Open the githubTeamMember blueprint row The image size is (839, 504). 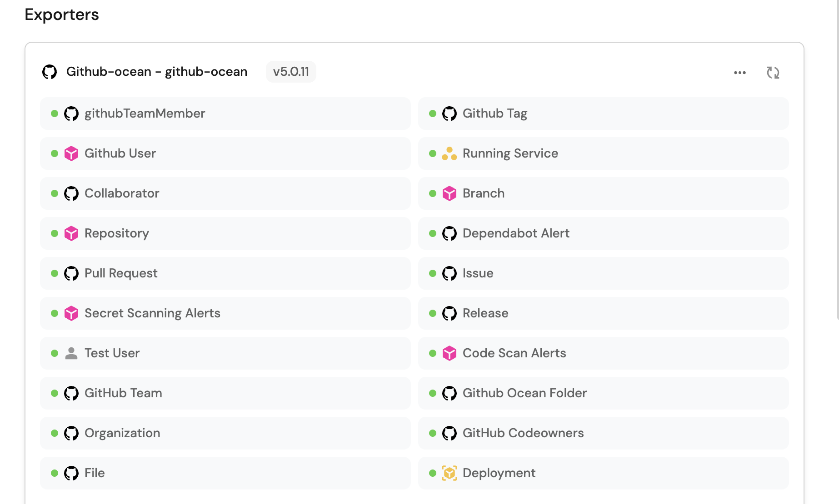[225, 114]
